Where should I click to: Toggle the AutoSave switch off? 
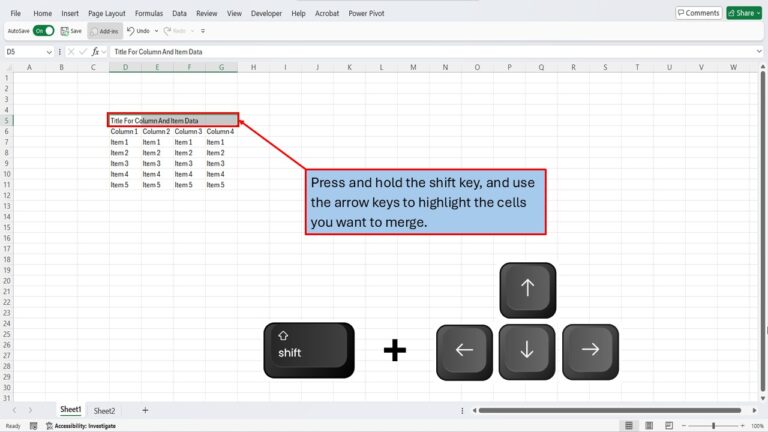click(44, 31)
